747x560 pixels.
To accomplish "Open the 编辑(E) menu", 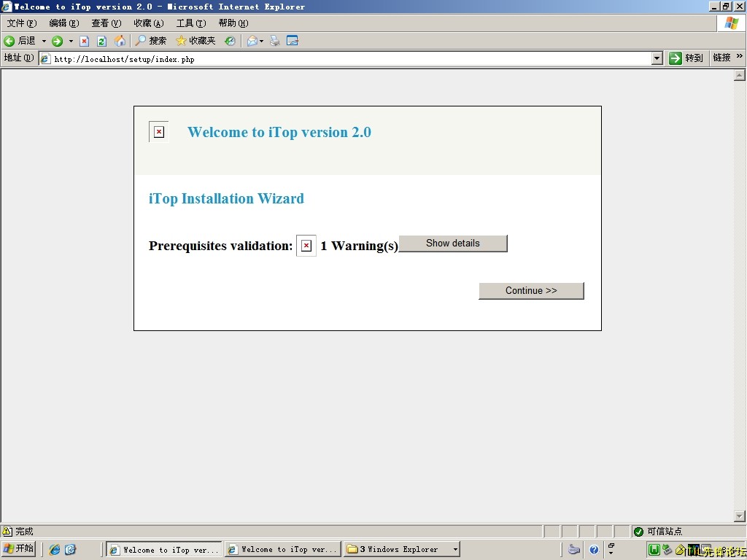I will pyautogui.click(x=64, y=23).
